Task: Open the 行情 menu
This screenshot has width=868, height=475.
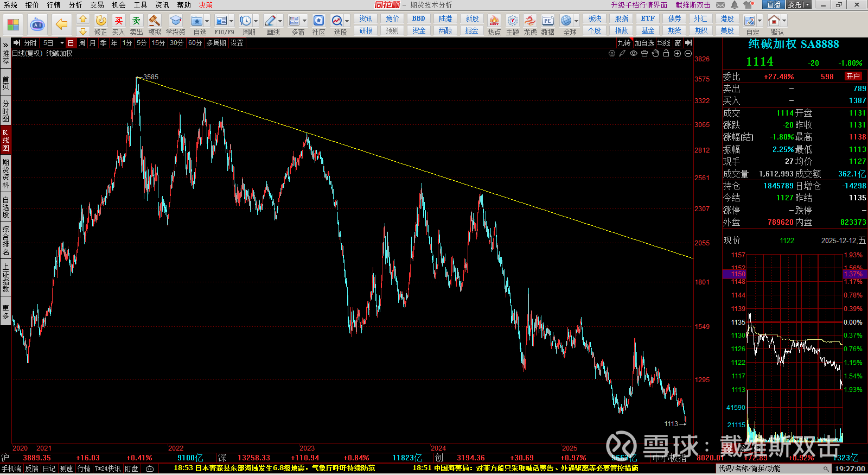Action: point(54,5)
